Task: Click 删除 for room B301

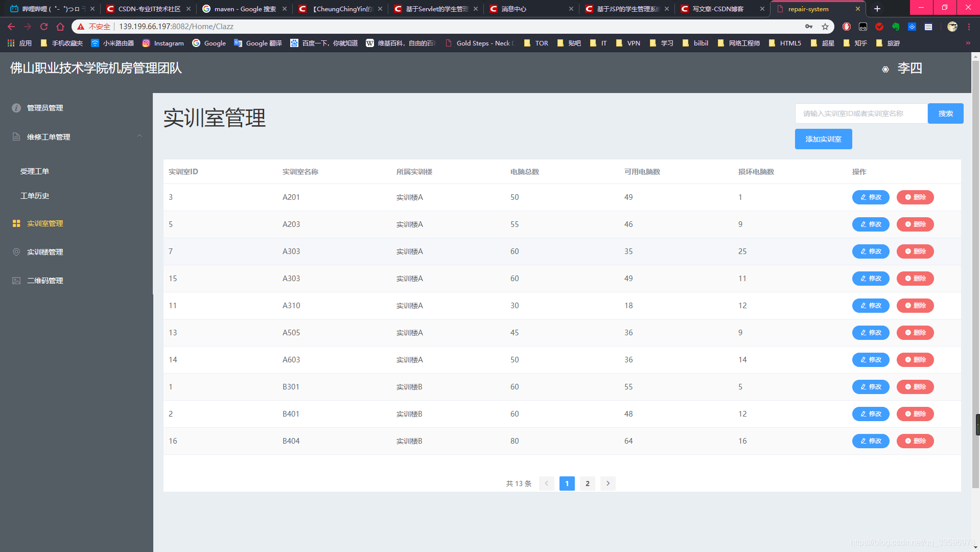Action: click(915, 387)
